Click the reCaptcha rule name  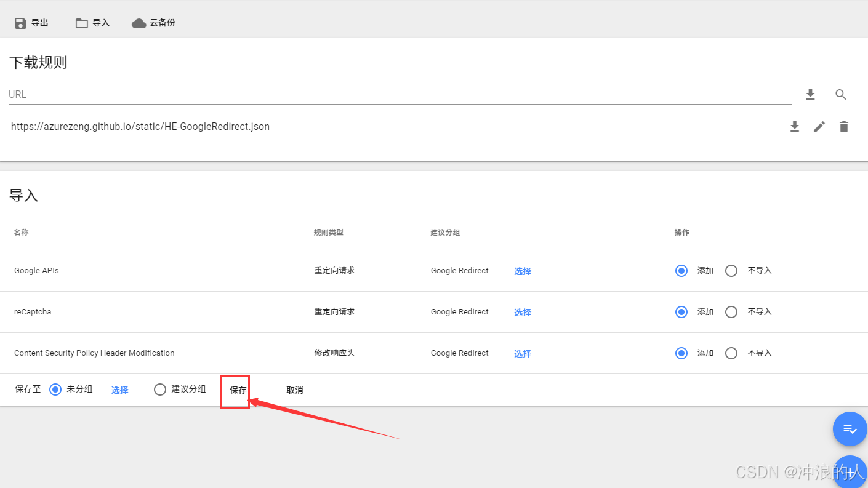pyautogui.click(x=33, y=312)
